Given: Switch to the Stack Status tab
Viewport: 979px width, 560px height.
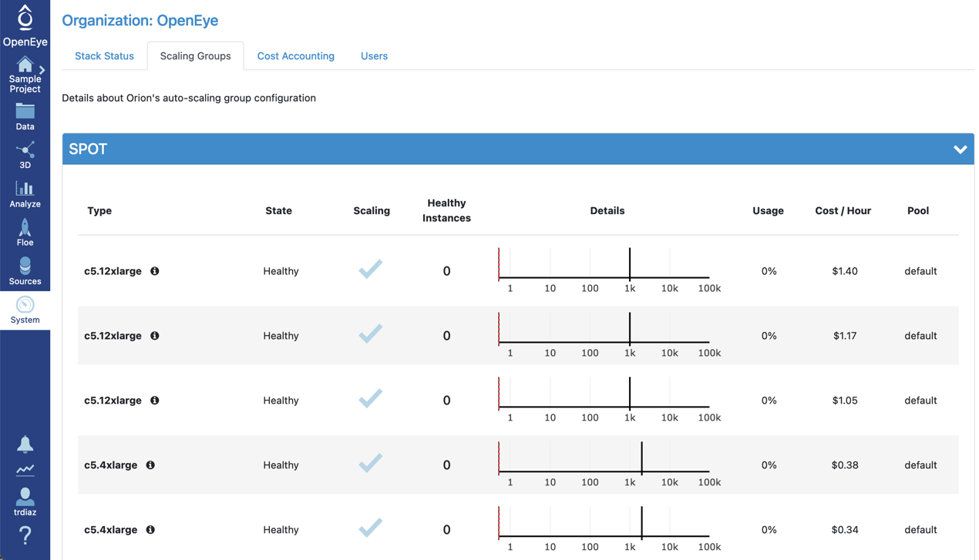Looking at the screenshot, I should (x=104, y=56).
